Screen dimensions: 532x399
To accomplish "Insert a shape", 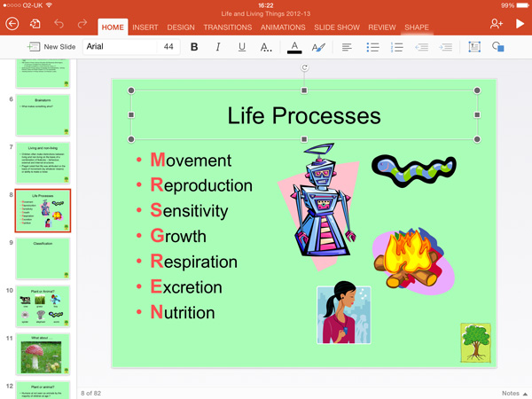I will 498,47.
